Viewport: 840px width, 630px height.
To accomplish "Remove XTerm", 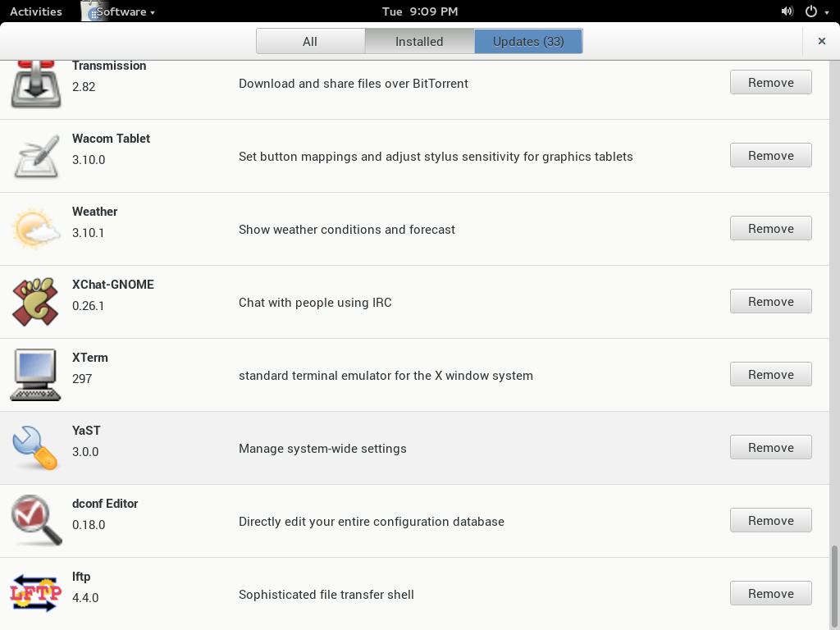I will click(x=771, y=374).
